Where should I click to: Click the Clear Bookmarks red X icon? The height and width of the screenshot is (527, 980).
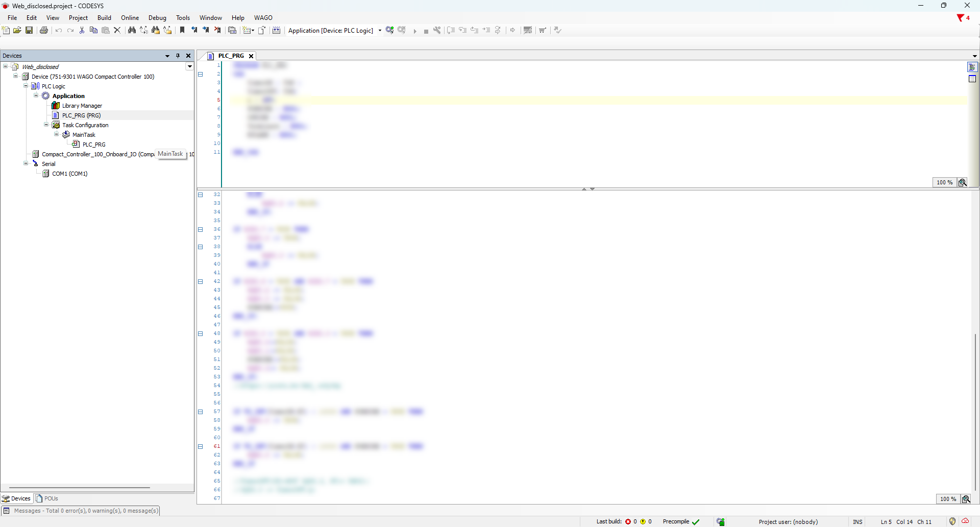click(x=217, y=30)
